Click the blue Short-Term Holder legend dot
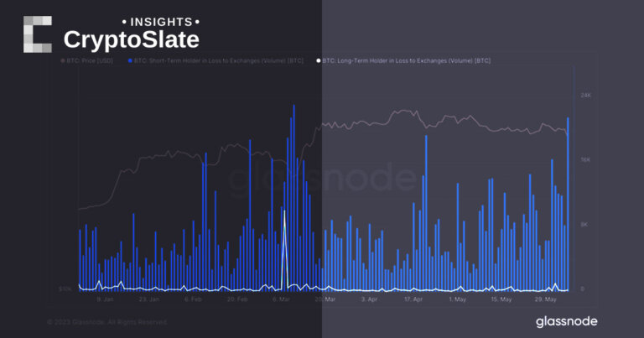644x338 pixels. [131, 61]
